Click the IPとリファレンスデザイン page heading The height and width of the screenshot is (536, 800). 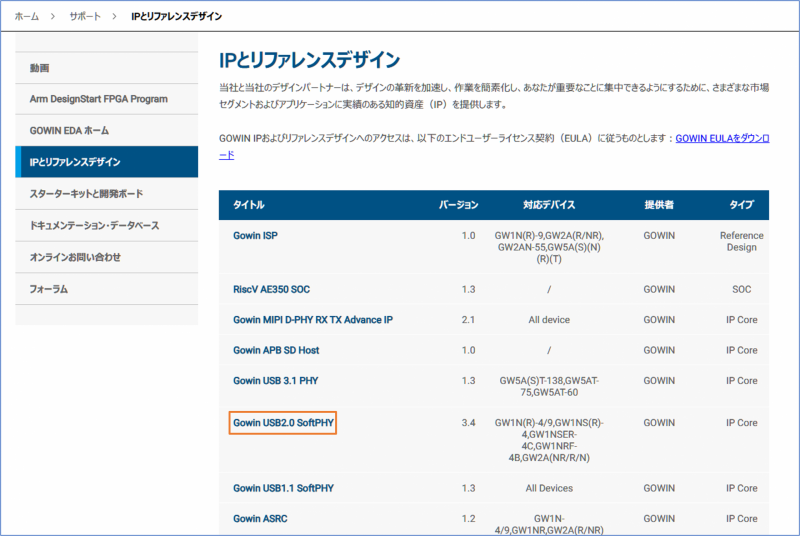tap(309, 60)
